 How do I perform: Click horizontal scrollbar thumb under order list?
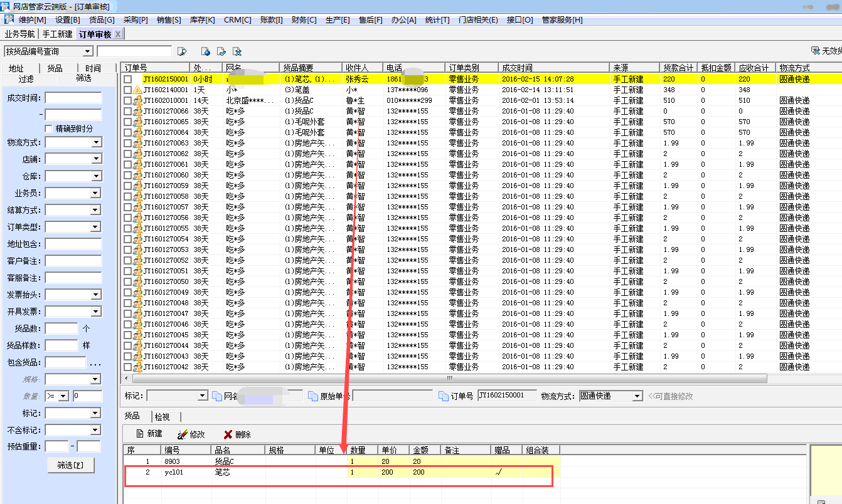tap(449, 379)
